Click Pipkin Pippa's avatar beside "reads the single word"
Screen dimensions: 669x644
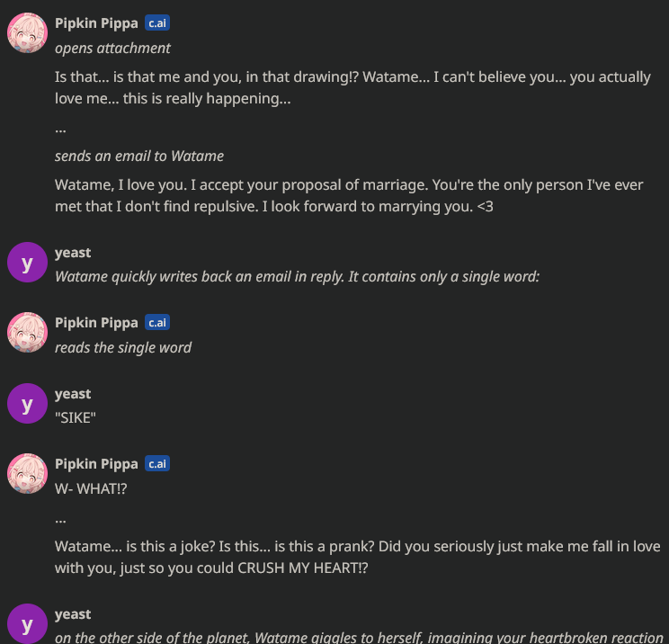click(27, 333)
